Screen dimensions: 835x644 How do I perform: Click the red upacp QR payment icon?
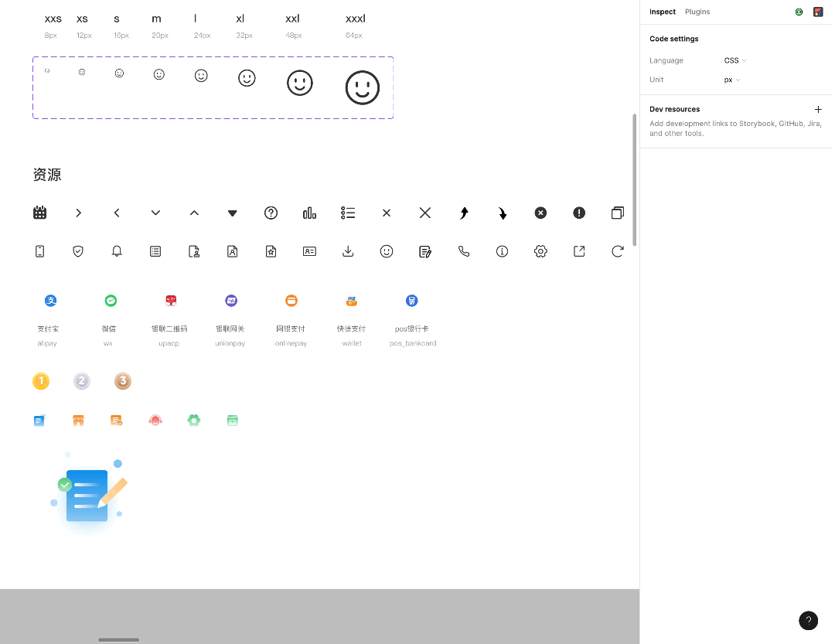click(x=171, y=301)
